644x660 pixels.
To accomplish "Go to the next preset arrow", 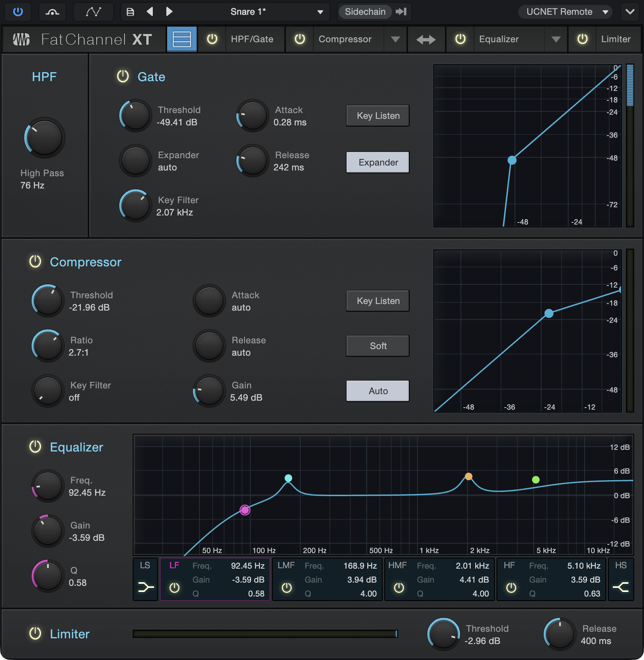I will 169,11.
